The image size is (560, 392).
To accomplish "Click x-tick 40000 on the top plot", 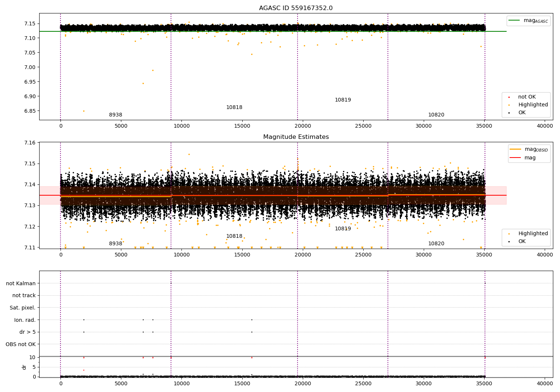I will [545, 126].
